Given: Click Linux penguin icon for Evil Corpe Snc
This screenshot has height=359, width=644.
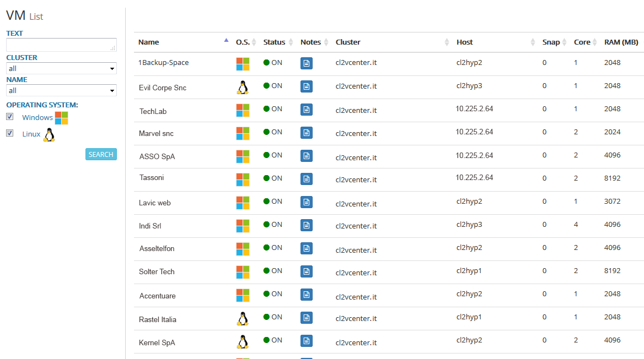Looking at the screenshot, I should coord(243,88).
